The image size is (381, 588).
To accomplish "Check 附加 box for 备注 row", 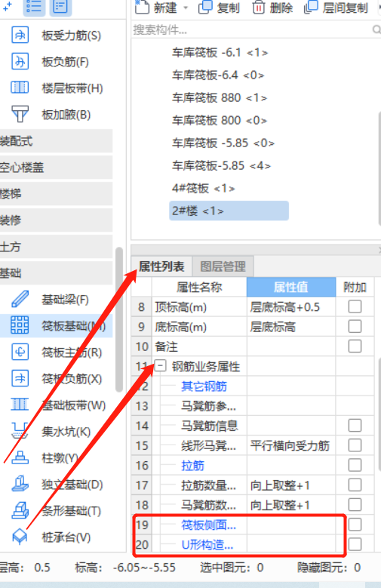I will tap(355, 346).
